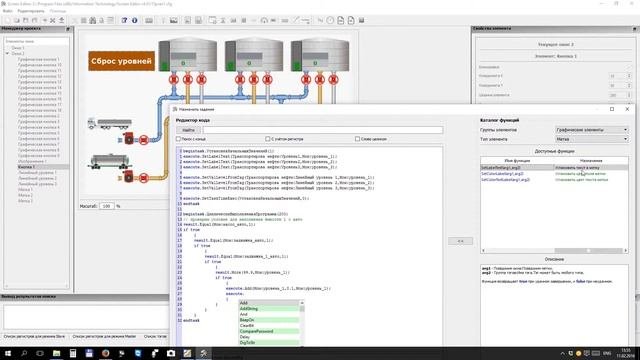This screenshot has height=360, width=640.
Task: Click the blue question-mark help toolbar icon
Action: pos(124,20)
